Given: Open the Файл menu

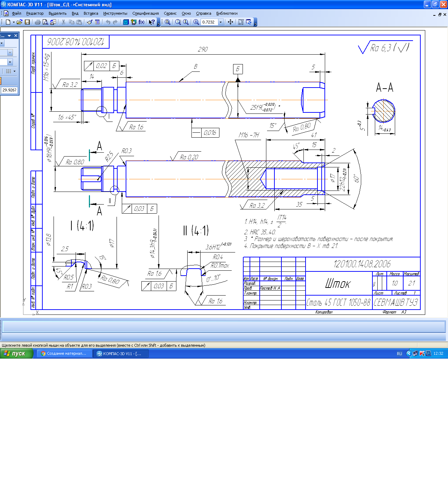Looking at the screenshot, I should click(16, 13).
